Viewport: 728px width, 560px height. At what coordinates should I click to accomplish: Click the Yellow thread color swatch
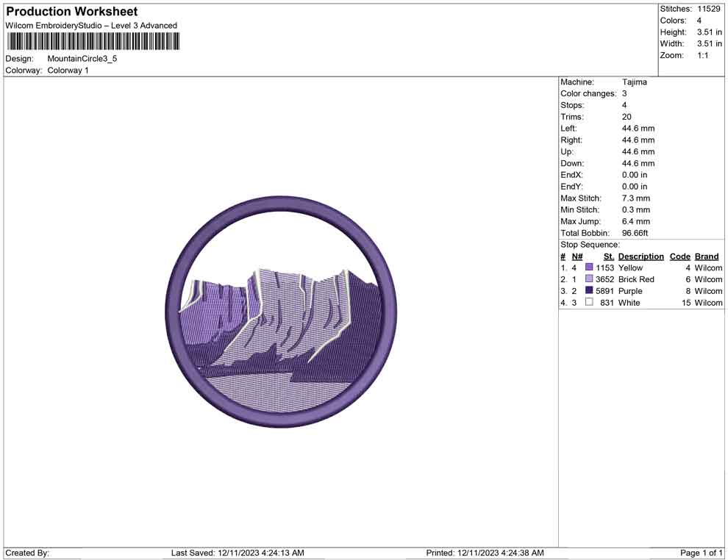589,268
